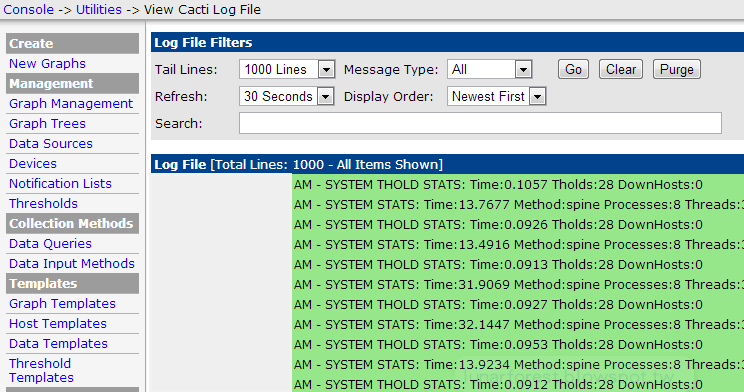The height and width of the screenshot is (392, 744).
Task: Select the Refresh label
Action: (181, 97)
